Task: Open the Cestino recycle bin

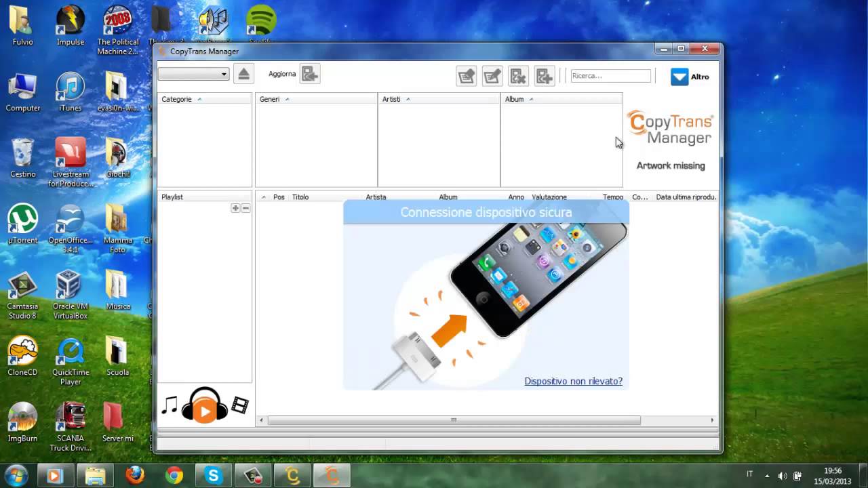Action: [x=22, y=157]
